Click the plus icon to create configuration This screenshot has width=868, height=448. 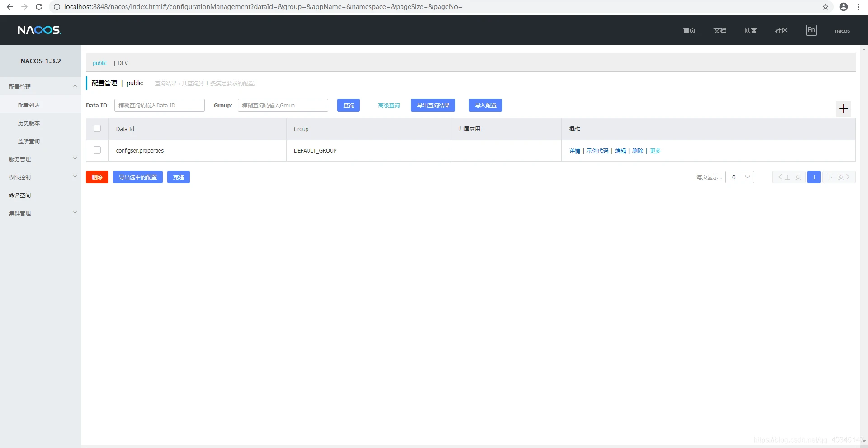[x=844, y=108]
